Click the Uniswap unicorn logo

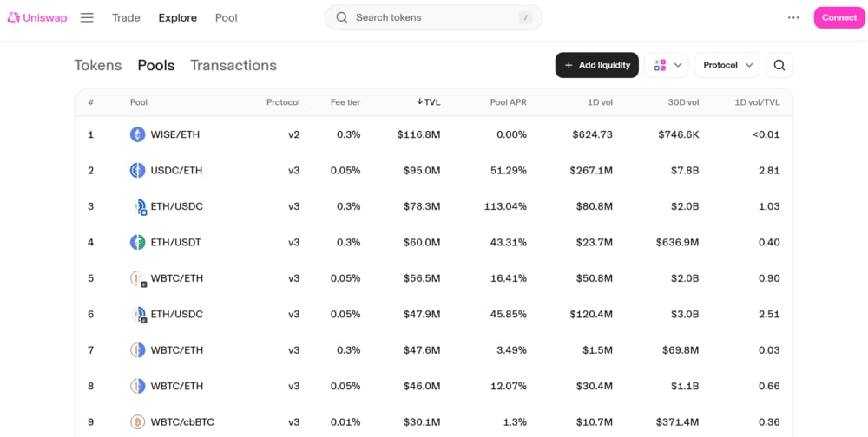coord(13,17)
